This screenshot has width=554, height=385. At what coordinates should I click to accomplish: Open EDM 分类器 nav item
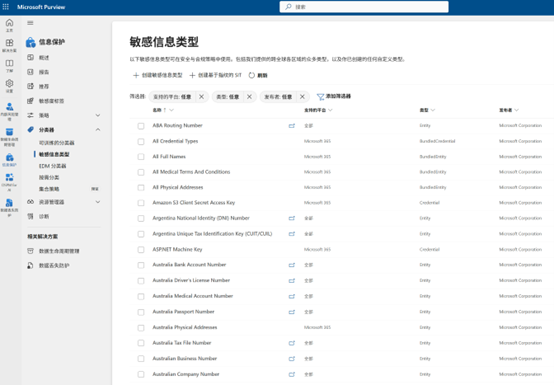click(52, 166)
